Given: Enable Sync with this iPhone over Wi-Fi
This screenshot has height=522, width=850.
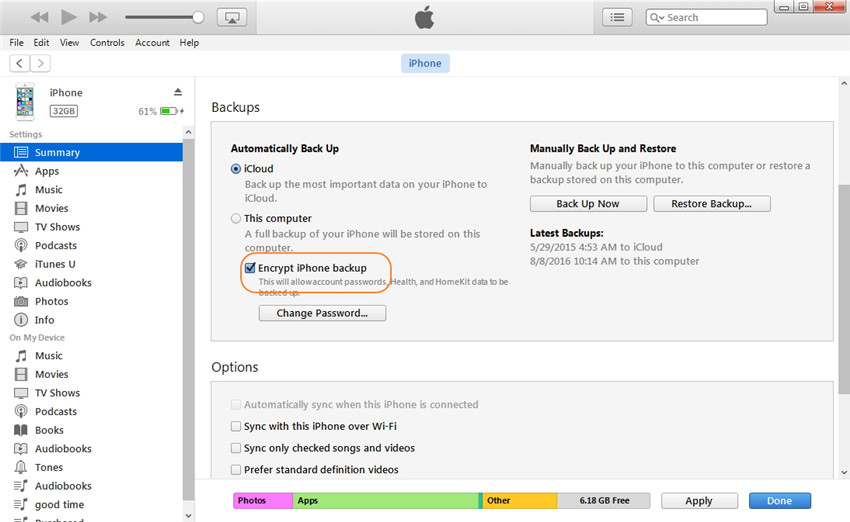Looking at the screenshot, I should [236, 426].
